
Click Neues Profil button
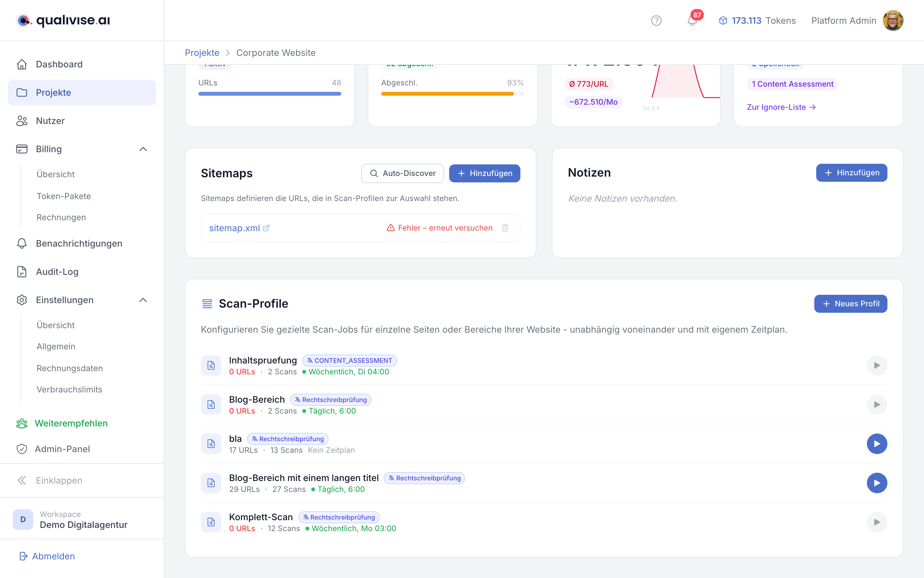point(851,304)
